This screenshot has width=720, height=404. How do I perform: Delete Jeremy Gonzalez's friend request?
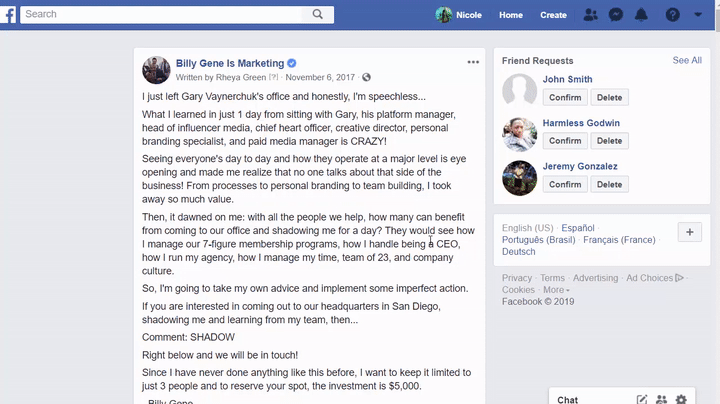[609, 185]
